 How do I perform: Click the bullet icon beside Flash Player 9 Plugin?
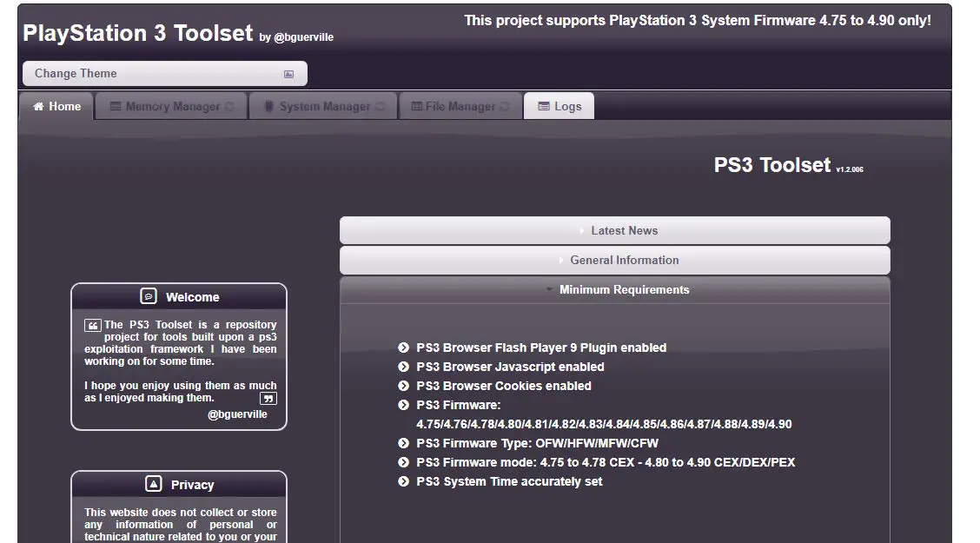pyautogui.click(x=404, y=348)
